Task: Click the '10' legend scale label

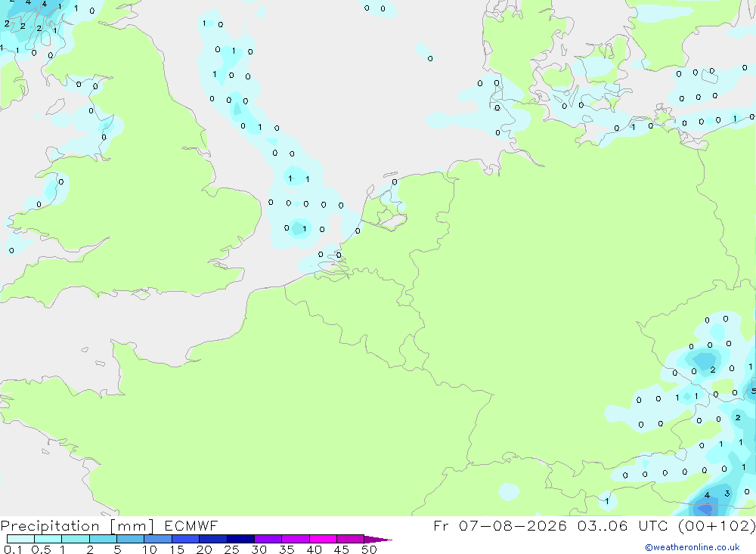Action: [150, 549]
